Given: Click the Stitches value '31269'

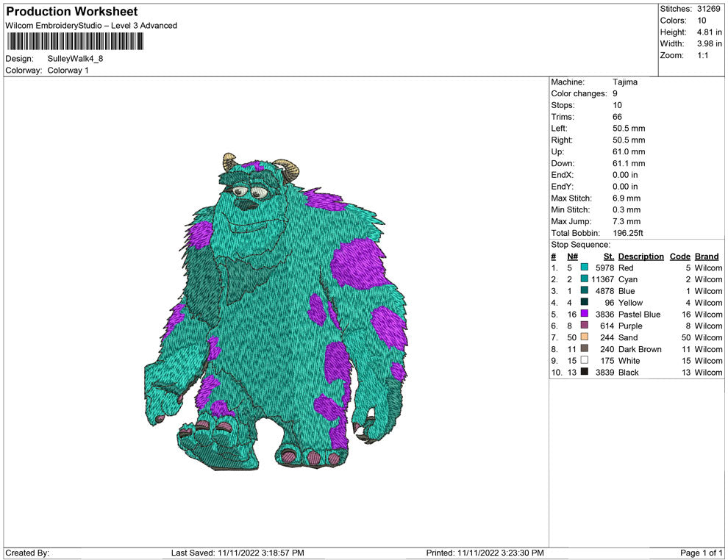Looking at the screenshot, I should pyautogui.click(x=708, y=9).
